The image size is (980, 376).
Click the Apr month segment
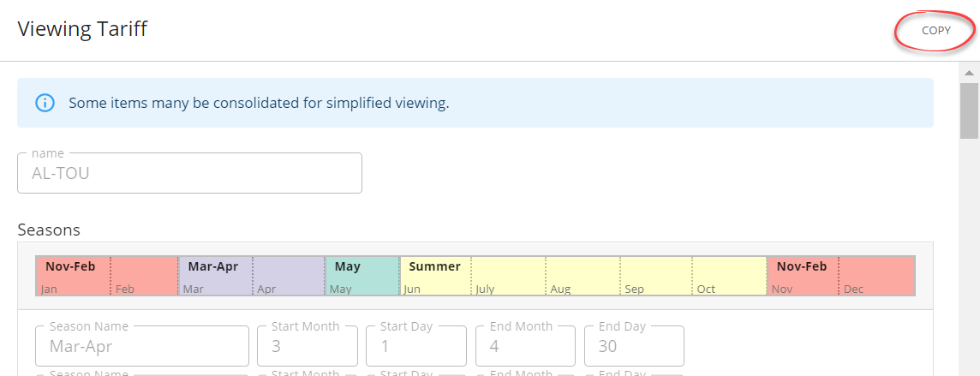coord(289,276)
